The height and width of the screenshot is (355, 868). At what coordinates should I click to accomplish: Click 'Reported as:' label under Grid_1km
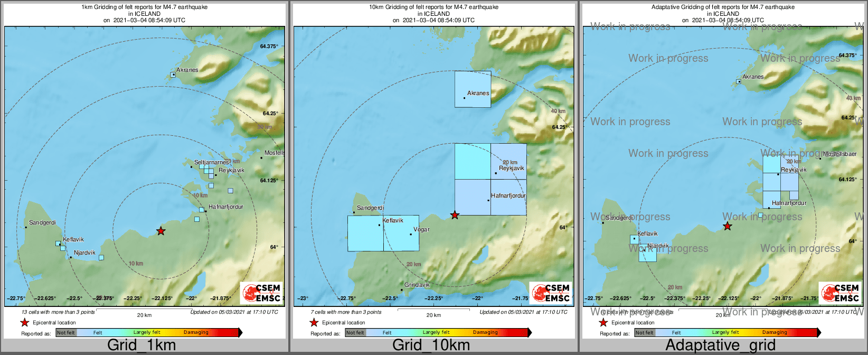[x=36, y=333]
